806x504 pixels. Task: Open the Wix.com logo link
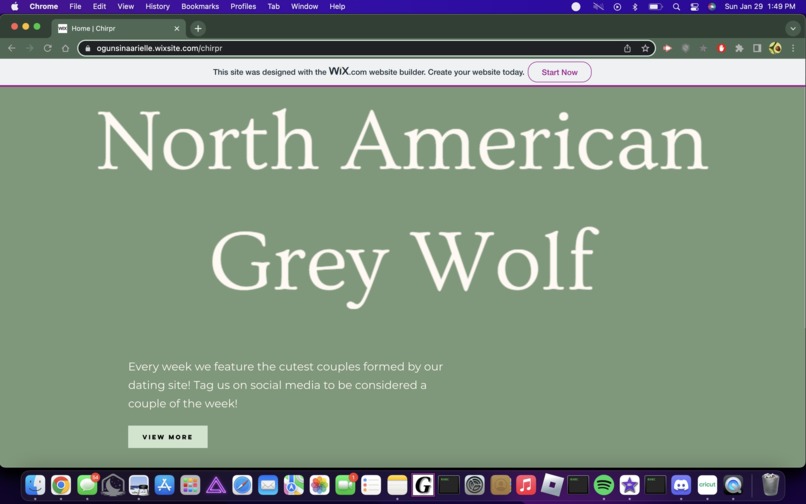pyautogui.click(x=347, y=71)
